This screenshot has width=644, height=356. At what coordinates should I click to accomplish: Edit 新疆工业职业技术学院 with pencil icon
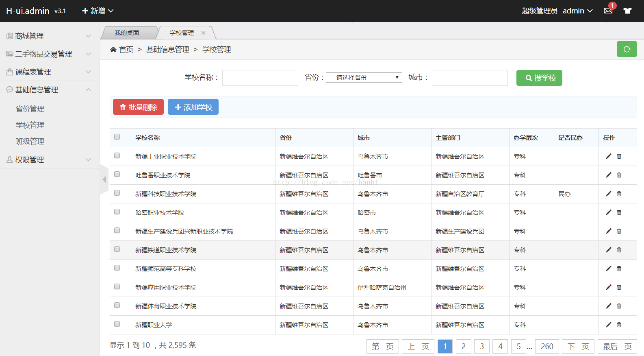608,156
